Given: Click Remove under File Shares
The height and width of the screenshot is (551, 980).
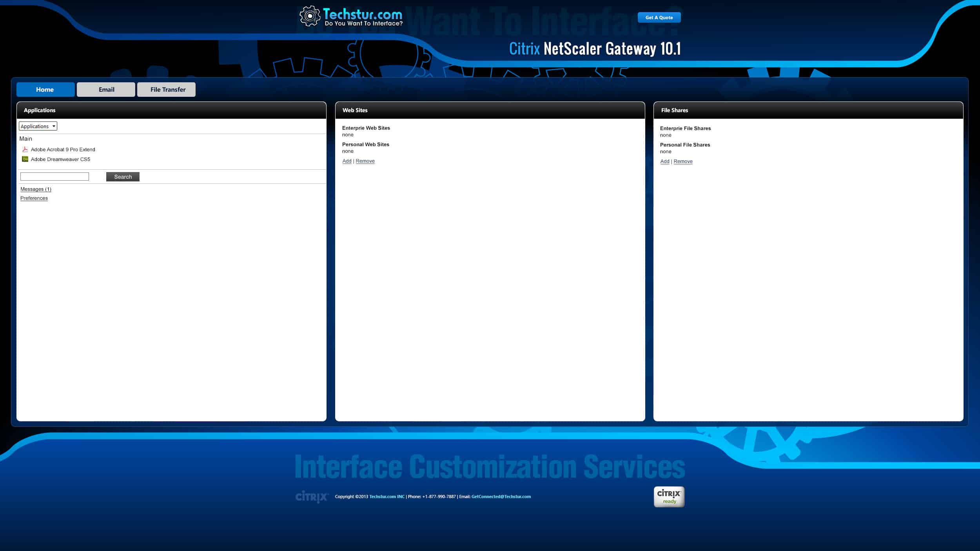Looking at the screenshot, I should pyautogui.click(x=683, y=161).
